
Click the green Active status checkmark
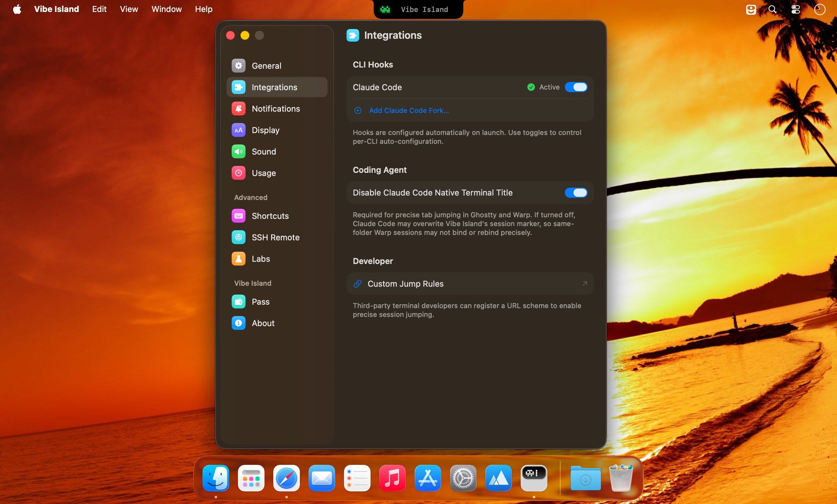click(531, 87)
